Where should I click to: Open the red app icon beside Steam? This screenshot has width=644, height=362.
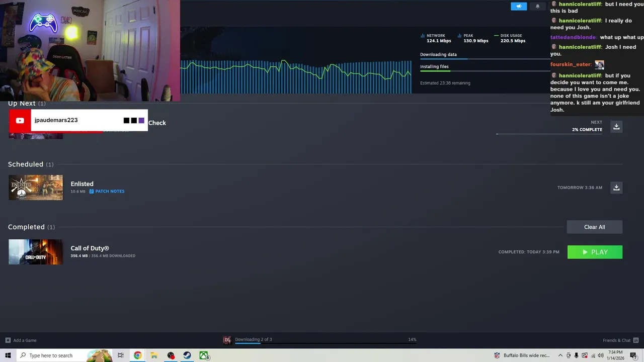click(171, 355)
